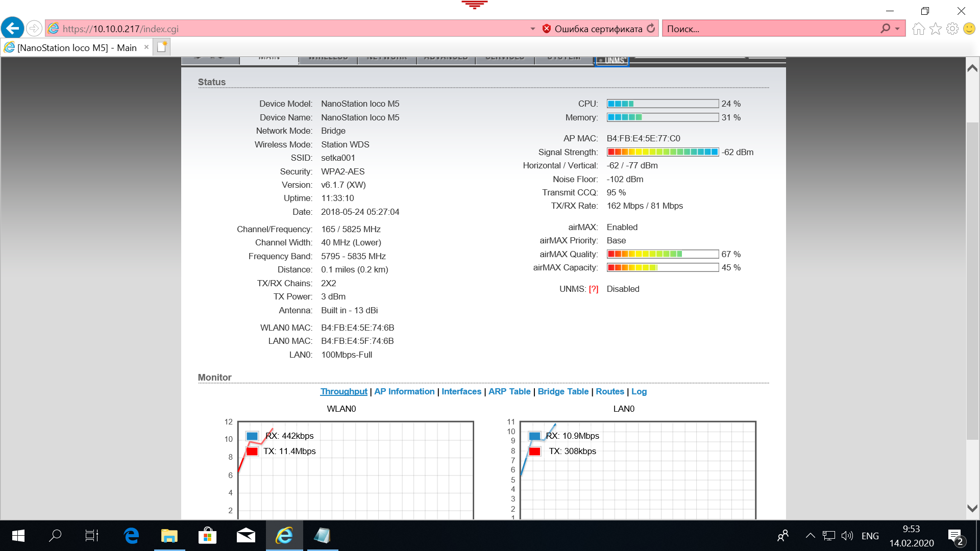
Task: Click the page scrollbar up arrow
Action: tap(972, 68)
